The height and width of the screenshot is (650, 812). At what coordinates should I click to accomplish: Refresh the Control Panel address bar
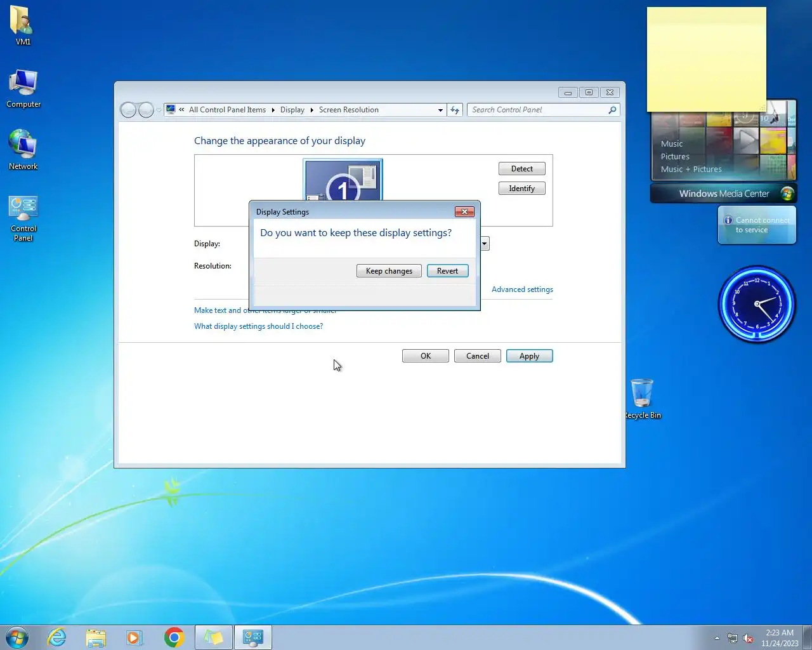pos(455,110)
